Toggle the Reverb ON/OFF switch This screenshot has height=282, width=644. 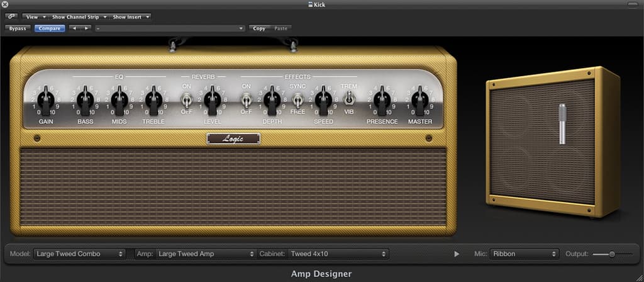(186, 99)
